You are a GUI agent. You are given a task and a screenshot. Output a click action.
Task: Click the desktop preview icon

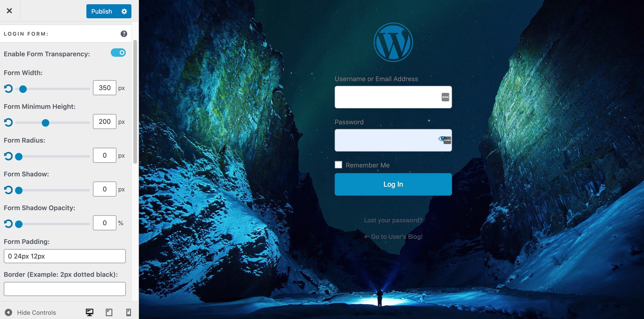[90, 312]
